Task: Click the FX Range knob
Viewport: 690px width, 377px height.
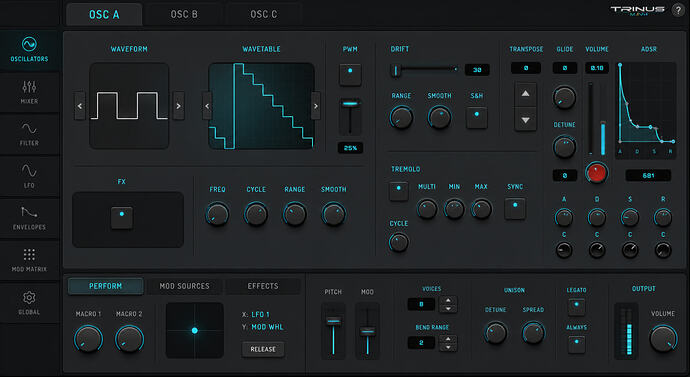Action: click(294, 214)
